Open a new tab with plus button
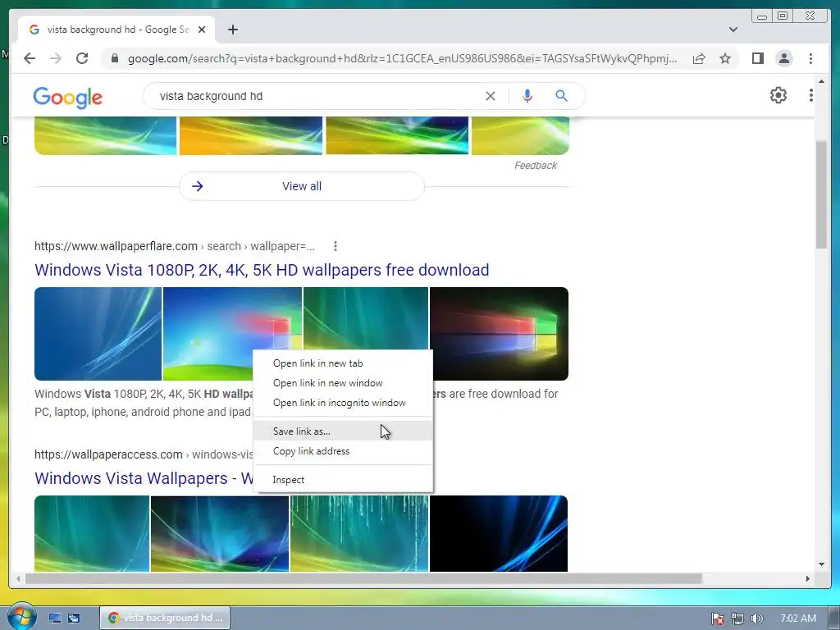This screenshot has width=840, height=630. 232,30
